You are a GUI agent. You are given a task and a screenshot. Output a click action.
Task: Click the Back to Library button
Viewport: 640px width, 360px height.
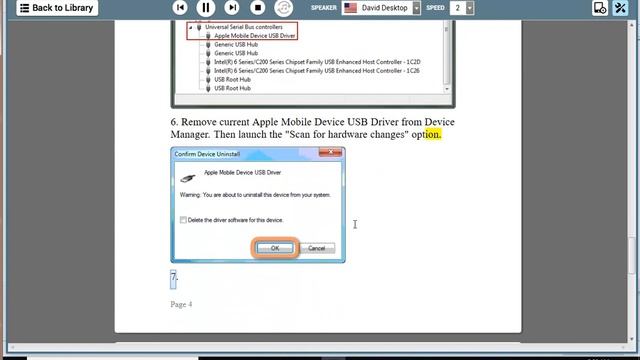click(57, 8)
